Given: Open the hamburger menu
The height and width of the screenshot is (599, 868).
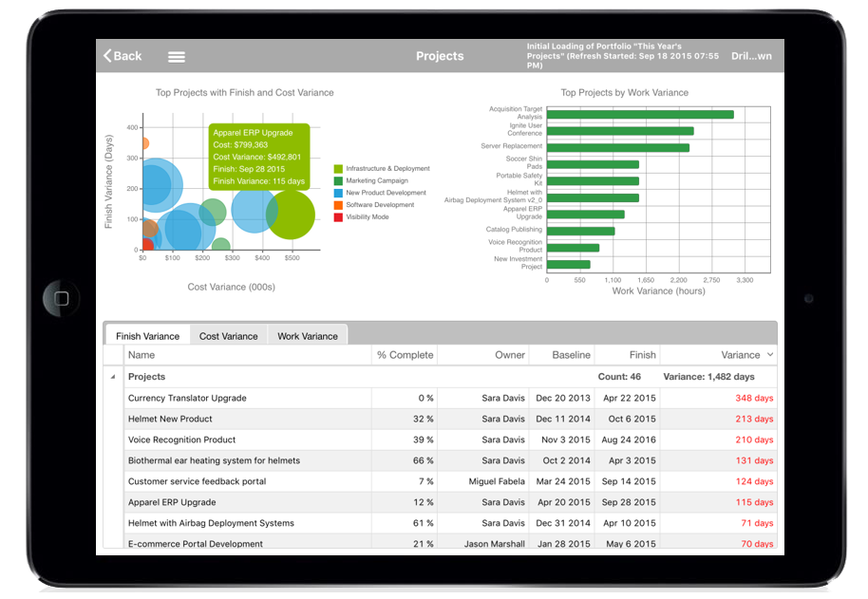Looking at the screenshot, I should [x=176, y=57].
